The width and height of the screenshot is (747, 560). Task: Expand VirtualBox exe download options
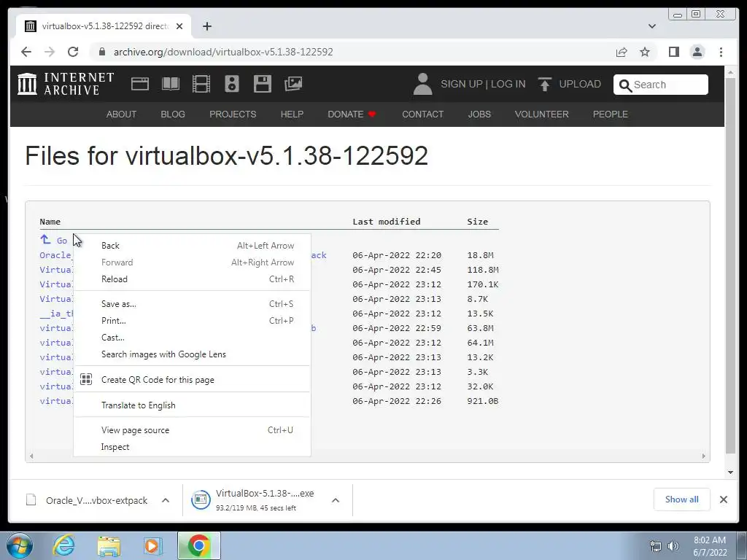[x=336, y=500]
